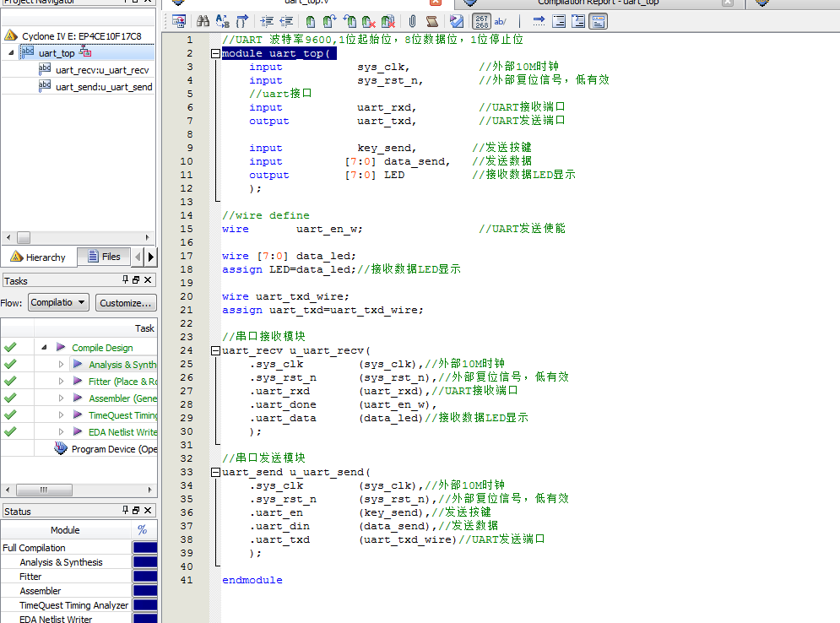Fold the uart_recv instance at line 24
Viewport: 840px width, 623px height.
tap(215, 350)
